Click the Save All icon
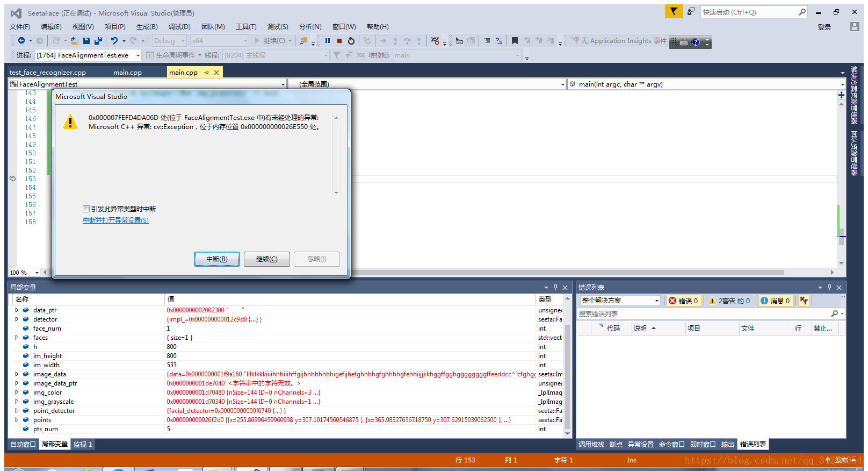The width and height of the screenshot is (868, 471). pos(98,40)
